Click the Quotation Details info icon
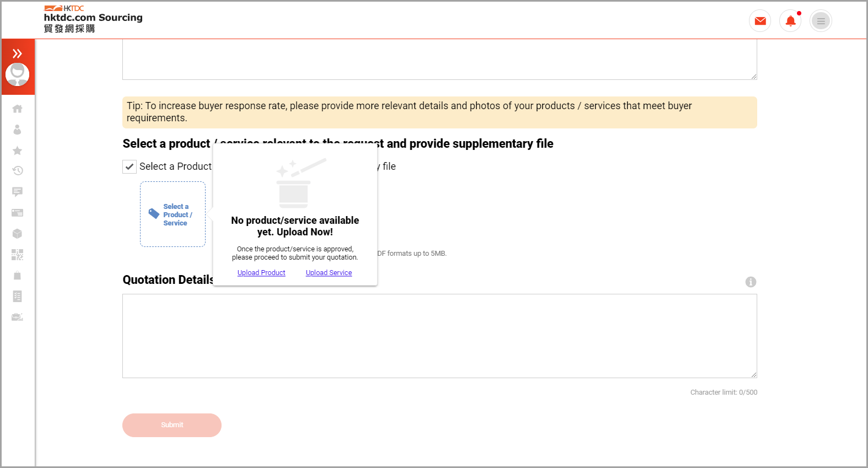The width and height of the screenshot is (868, 468). point(751,282)
